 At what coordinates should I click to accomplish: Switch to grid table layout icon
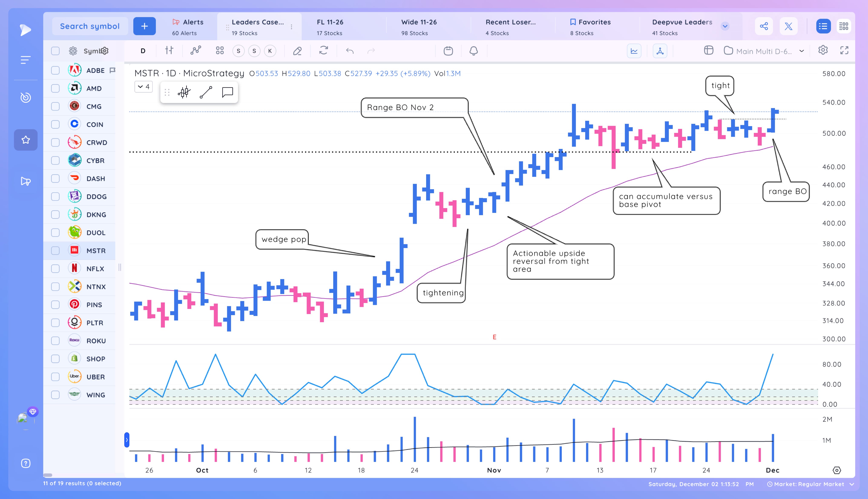point(843,26)
